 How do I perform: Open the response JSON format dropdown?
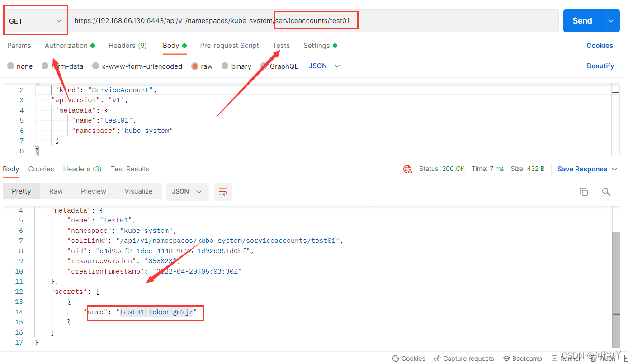[188, 191]
